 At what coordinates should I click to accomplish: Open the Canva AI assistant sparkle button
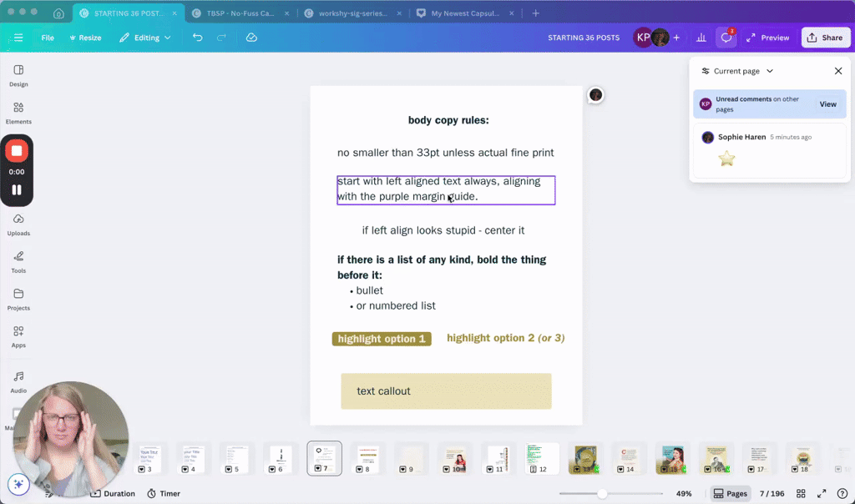(x=18, y=484)
